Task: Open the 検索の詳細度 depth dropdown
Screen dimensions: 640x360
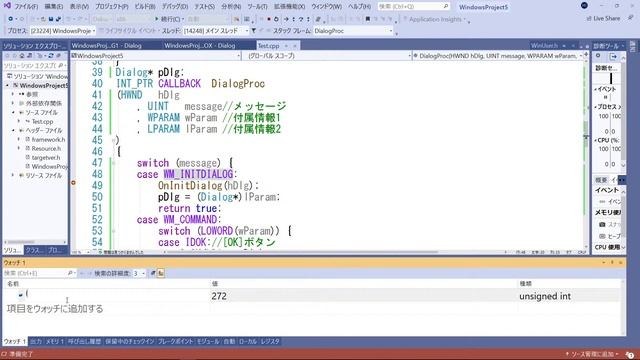Action: point(139,273)
